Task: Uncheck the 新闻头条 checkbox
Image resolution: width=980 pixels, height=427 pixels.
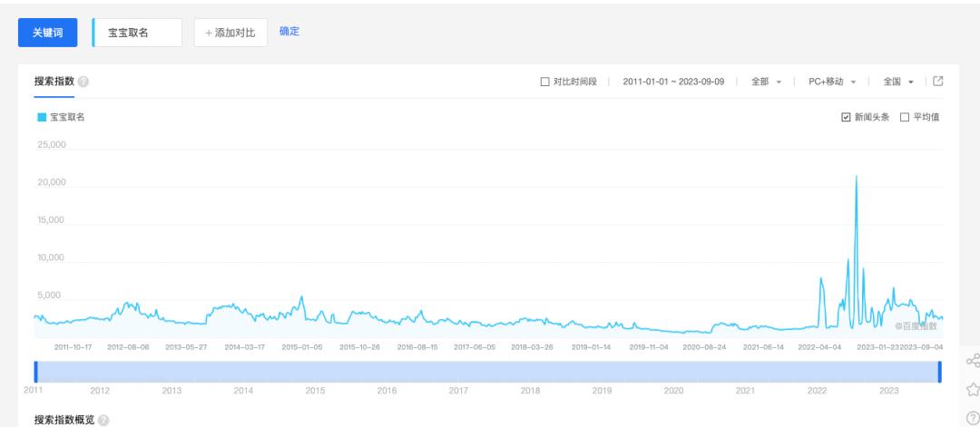Action: tap(847, 117)
